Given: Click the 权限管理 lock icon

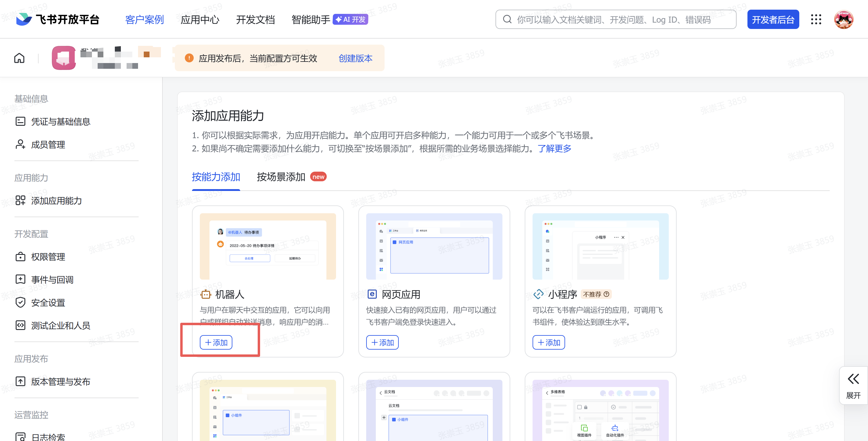Looking at the screenshot, I should [x=20, y=257].
